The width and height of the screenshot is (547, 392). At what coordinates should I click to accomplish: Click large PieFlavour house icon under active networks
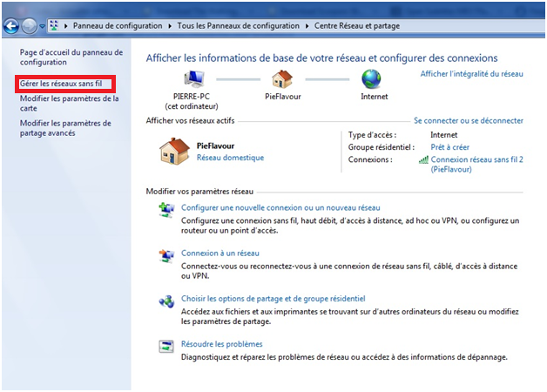(174, 151)
